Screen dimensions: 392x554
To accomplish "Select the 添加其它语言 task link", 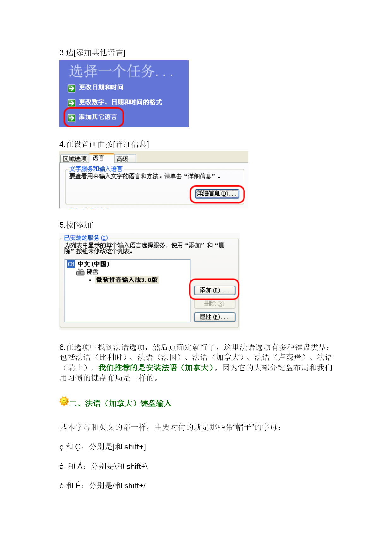I will [98, 117].
